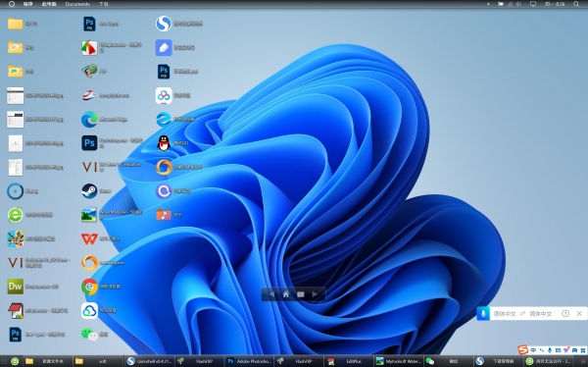Open the soft folder taskbar button

tap(98, 361)
